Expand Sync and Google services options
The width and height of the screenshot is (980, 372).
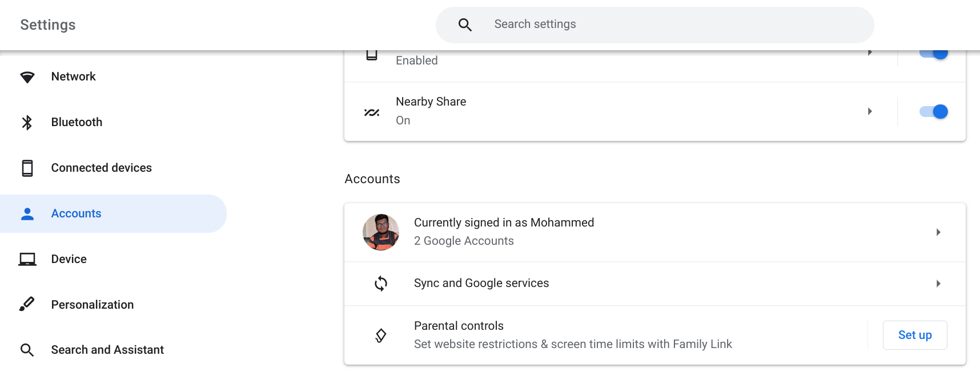click(938, 283)
